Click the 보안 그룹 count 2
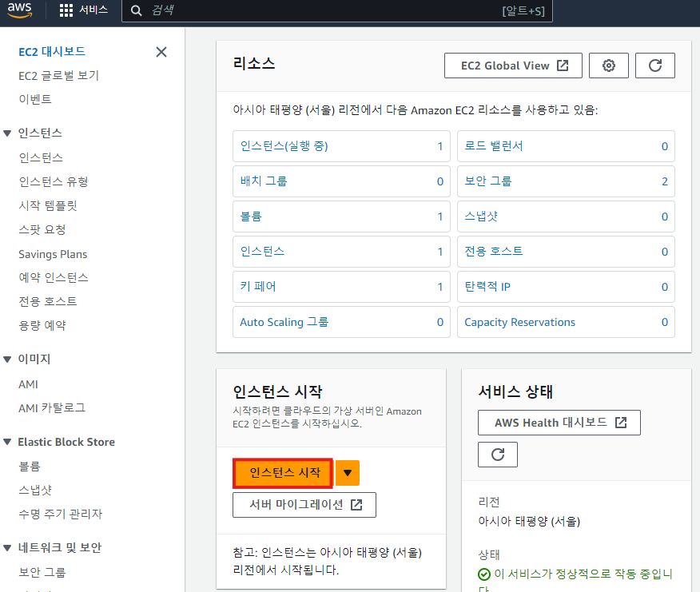The width and height of the screenshot is (700, 592). tap(664, 181)
